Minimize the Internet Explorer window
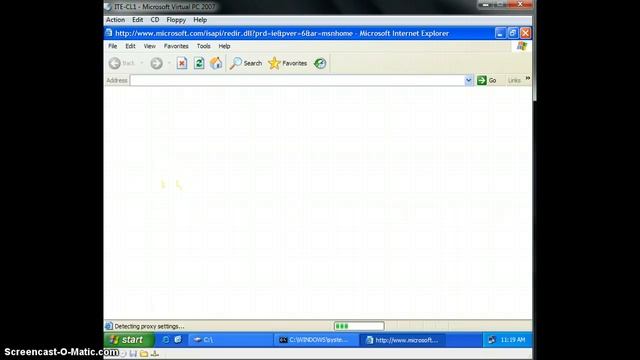 (500, 33)
